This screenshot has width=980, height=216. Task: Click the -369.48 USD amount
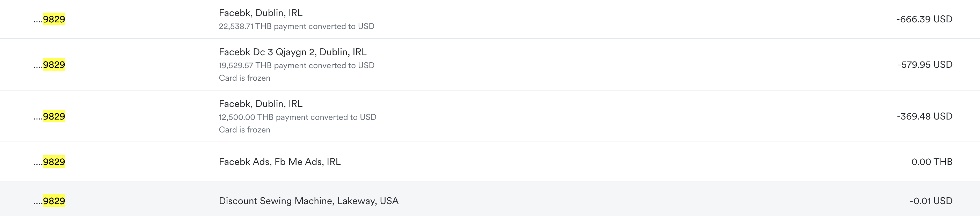(x=924, y=116)
